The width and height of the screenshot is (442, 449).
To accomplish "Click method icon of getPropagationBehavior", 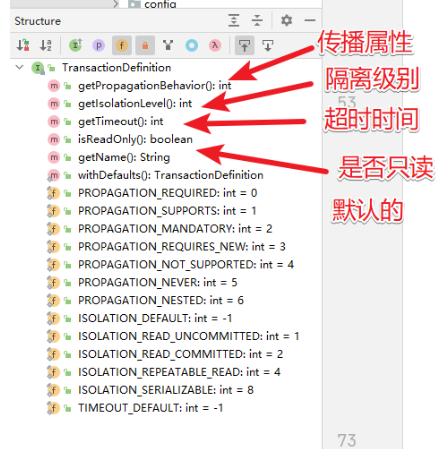I will 54,86.
